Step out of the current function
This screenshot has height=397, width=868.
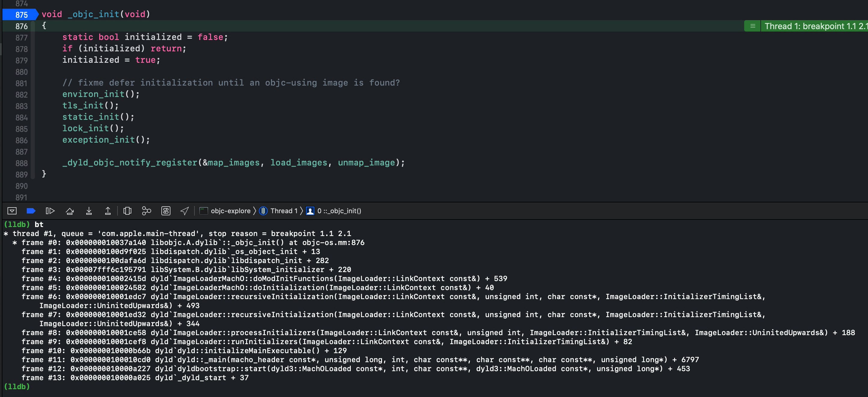point(108,211)
